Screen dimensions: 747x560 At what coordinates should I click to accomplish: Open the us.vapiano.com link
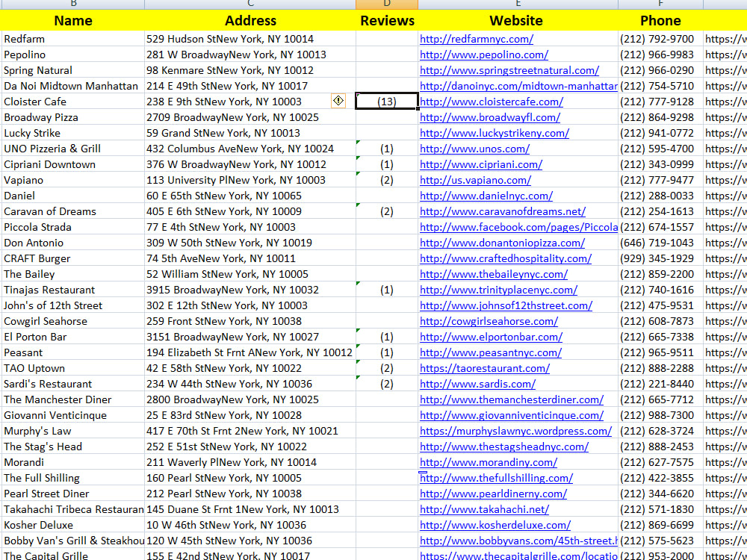tap(475, 181)
